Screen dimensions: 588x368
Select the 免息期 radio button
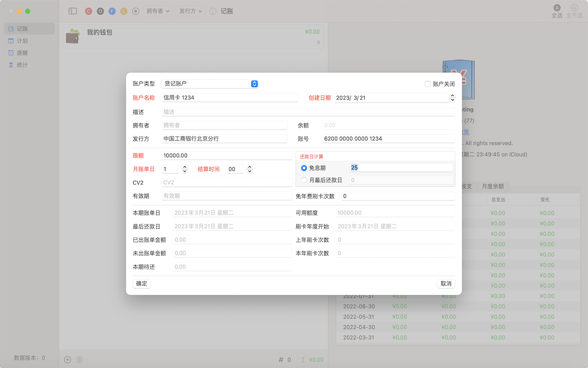(x=304, y=168)
